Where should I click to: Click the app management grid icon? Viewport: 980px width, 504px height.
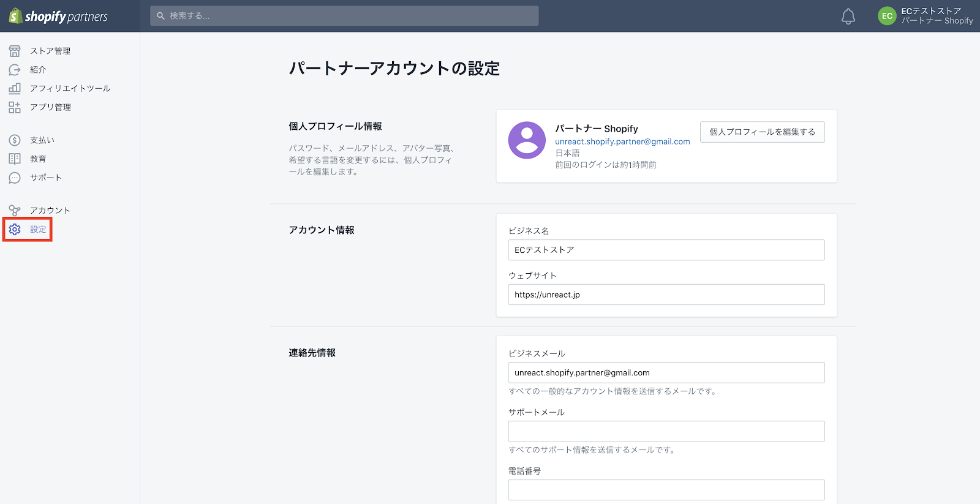click(x=15, y=107)
